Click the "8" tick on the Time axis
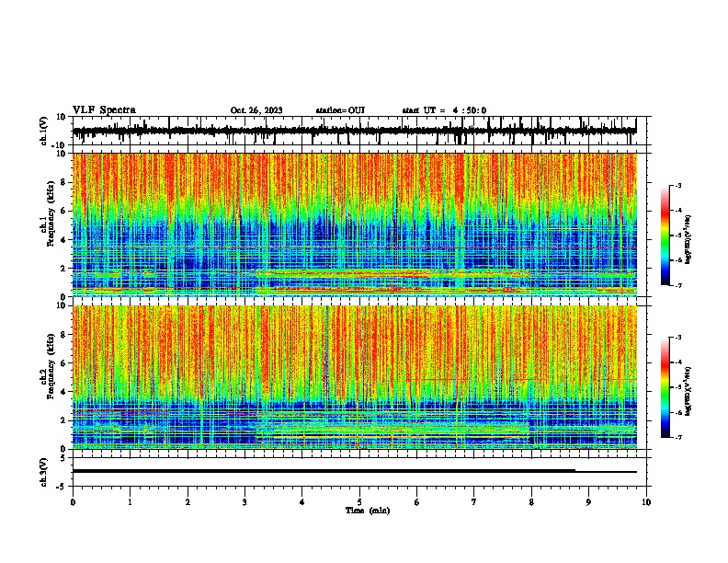Image resolution: width=728 pixels, height=563 pixels. click(x=531, y=502)
